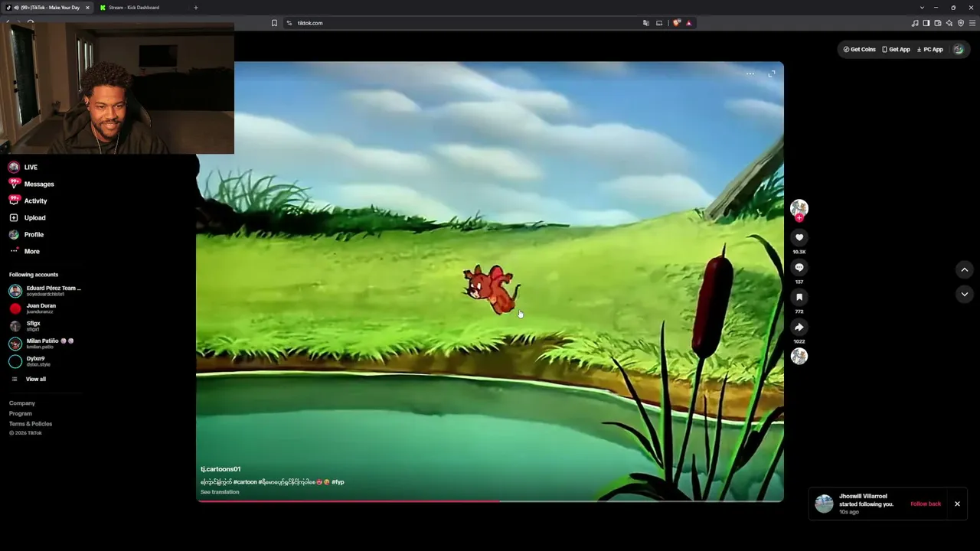
Task: Open a new browser tab
Action: (x=195, y=8)
